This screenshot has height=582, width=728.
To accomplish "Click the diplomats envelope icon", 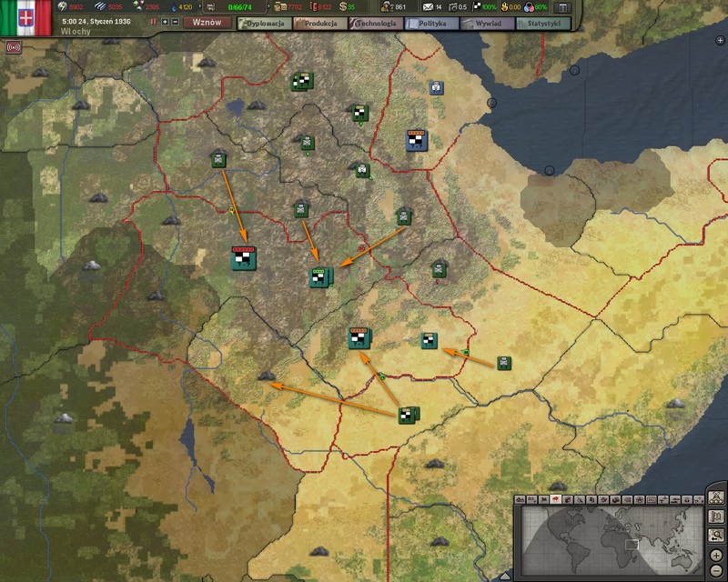I will 428,7.
